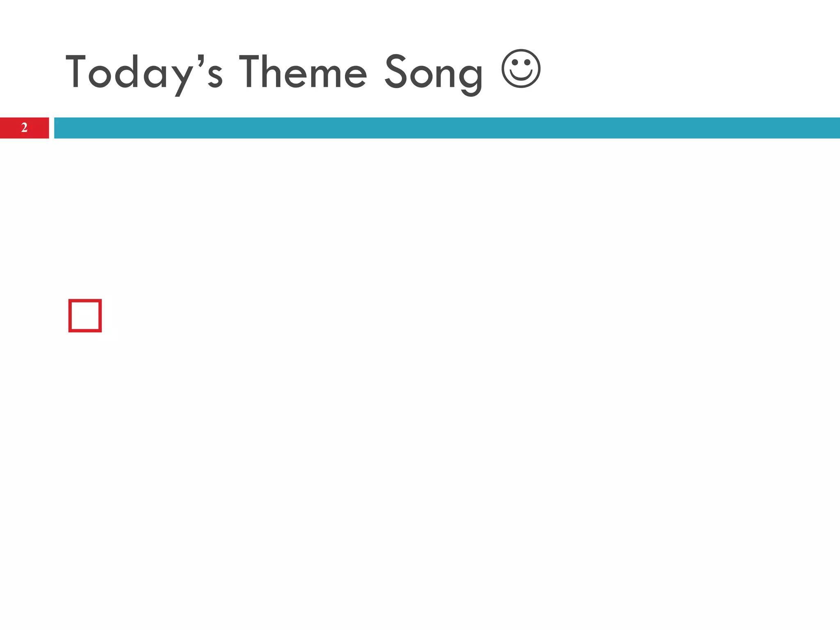Click the apostrophe in "Today's"
This screenshot has height=630, width=840.
200,60
